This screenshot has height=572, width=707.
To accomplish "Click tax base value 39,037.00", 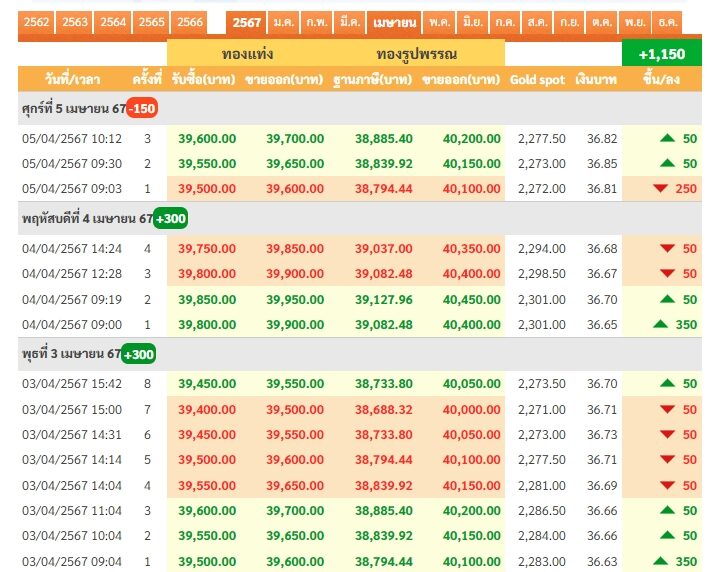I will (x=383, y=248).
